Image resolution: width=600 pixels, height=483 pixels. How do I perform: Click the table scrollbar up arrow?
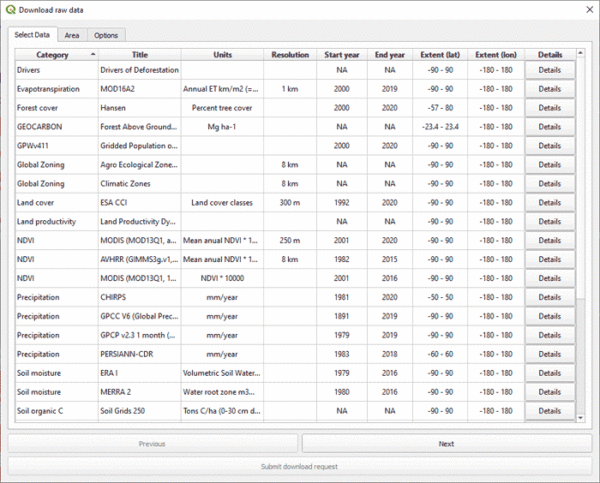580,53
